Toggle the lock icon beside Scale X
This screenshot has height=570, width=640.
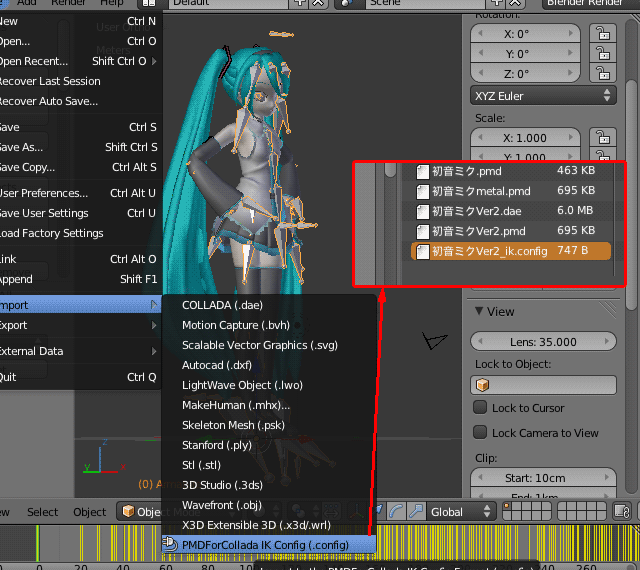point(603,137)
